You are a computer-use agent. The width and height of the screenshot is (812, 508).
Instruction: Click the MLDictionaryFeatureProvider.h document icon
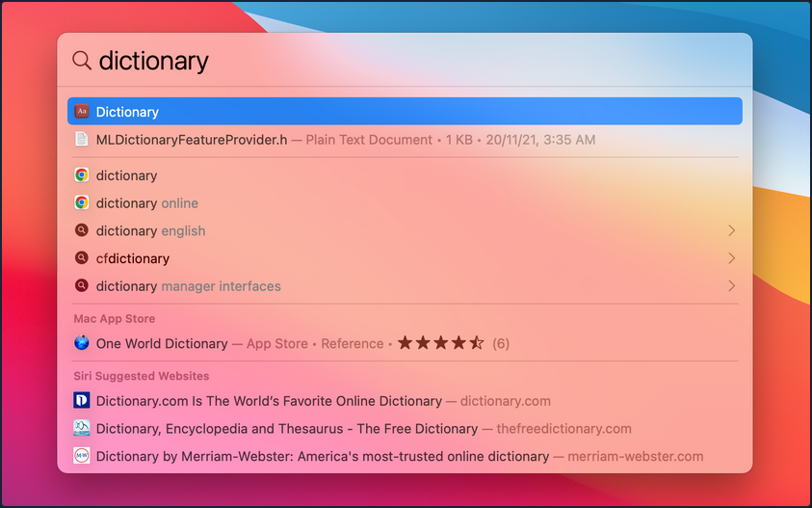coord(81,140)
